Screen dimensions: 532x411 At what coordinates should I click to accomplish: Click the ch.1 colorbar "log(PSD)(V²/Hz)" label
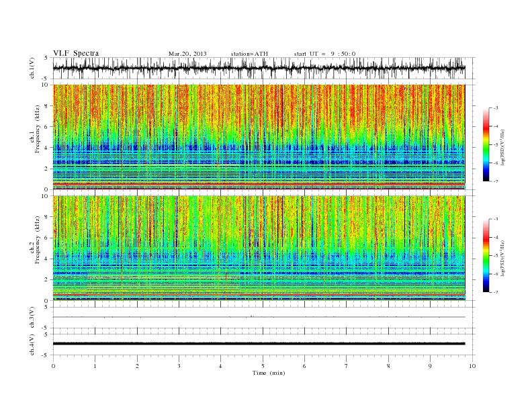point(502,146)
